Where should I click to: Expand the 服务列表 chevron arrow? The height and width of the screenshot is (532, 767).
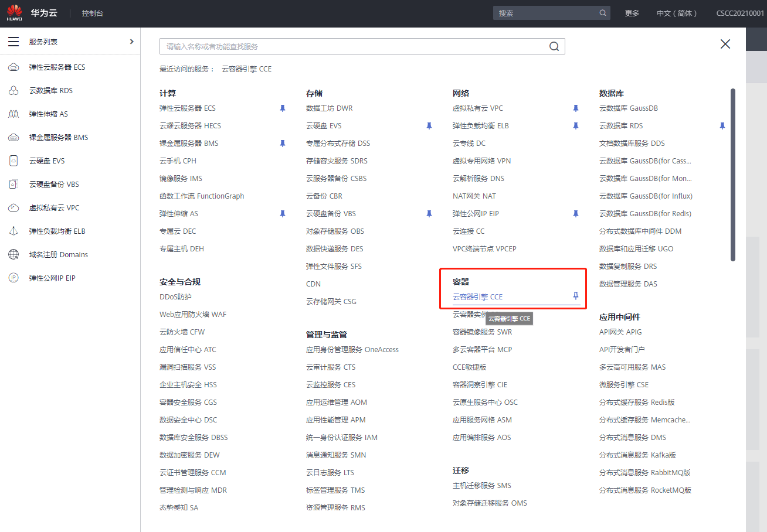[131, 42]
